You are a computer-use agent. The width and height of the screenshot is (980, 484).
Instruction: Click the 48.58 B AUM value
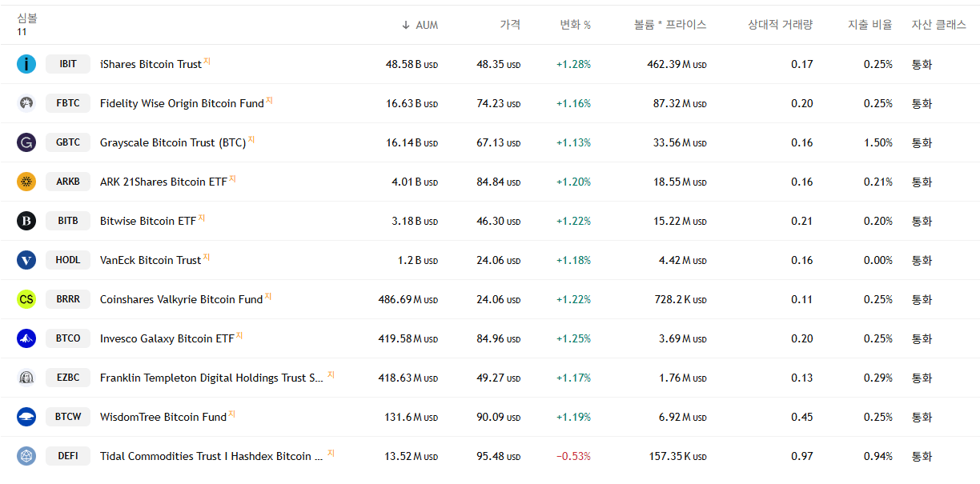[412, 64]
